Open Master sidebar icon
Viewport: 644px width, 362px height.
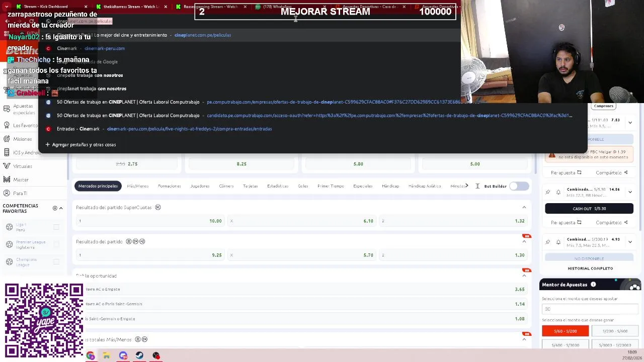tap(7, 179)
